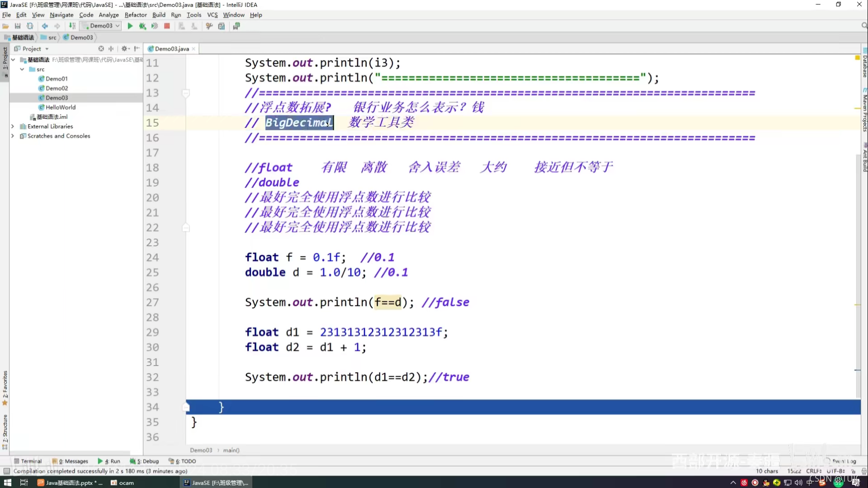Viewport: 868px width, 488px height.
Task: Toggle the fold marker at line 34
Action: [186, 407]
